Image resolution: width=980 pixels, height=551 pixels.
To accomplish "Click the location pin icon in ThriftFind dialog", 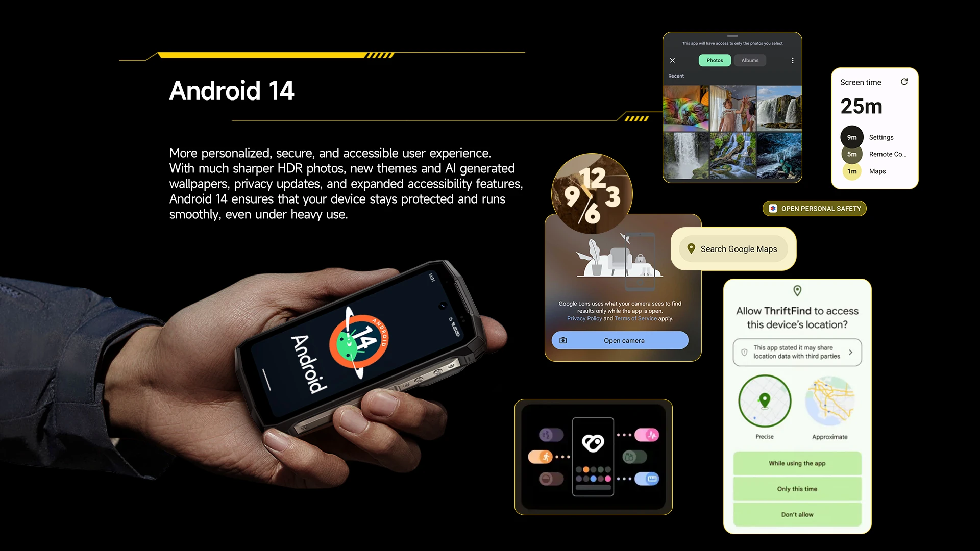I will (798, 291).
